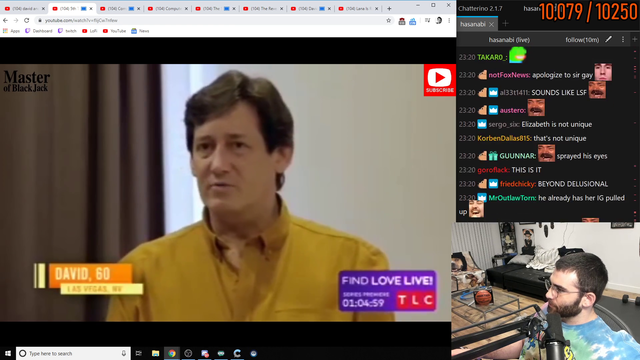Click username al33t1411 in chat
Viewport: 640px width, 360px height.
[514, 93]
